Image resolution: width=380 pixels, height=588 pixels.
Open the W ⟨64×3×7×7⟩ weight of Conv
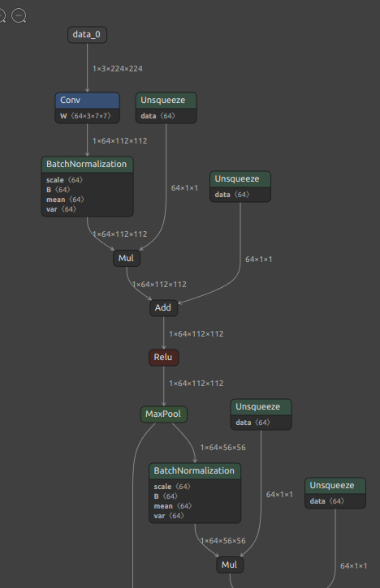pos(85,116)
